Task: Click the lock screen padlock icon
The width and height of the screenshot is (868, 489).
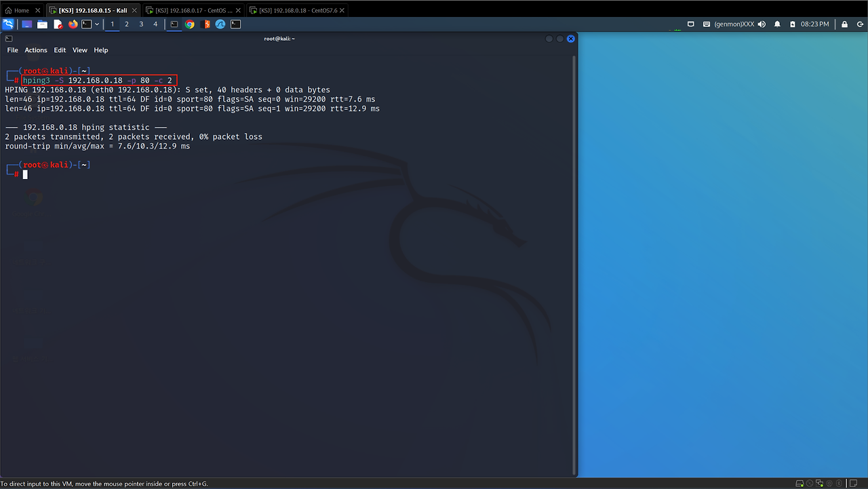Action: (844, 24)
